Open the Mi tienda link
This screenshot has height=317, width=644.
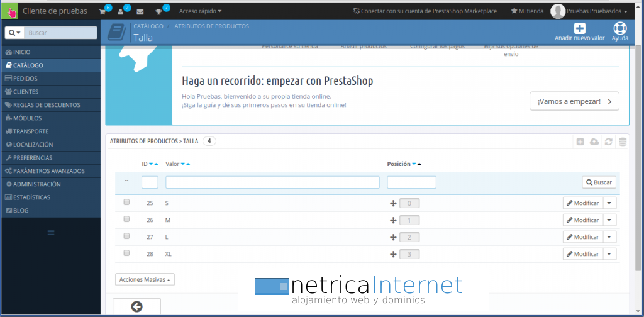(x=527, y=11)
